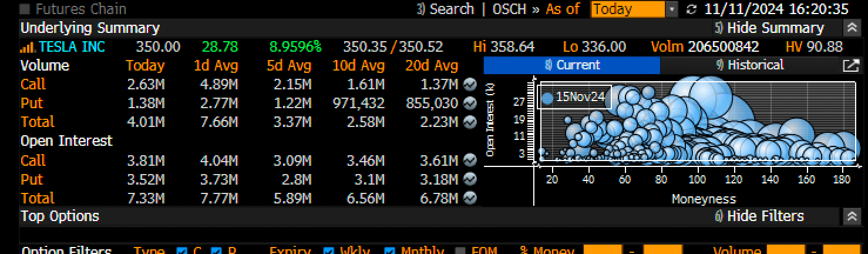Click the Top Options header

point(60,216)
